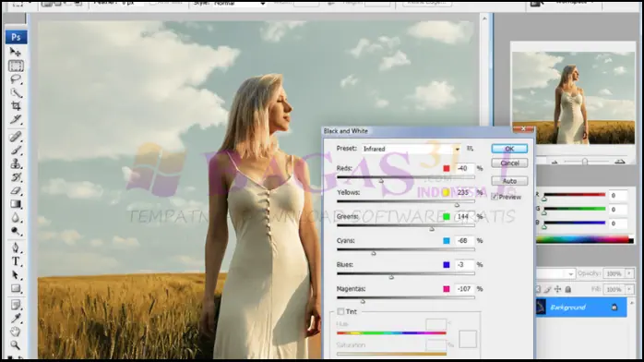Select the Eraser tool
644x362 pixels.
pos(16,190)
